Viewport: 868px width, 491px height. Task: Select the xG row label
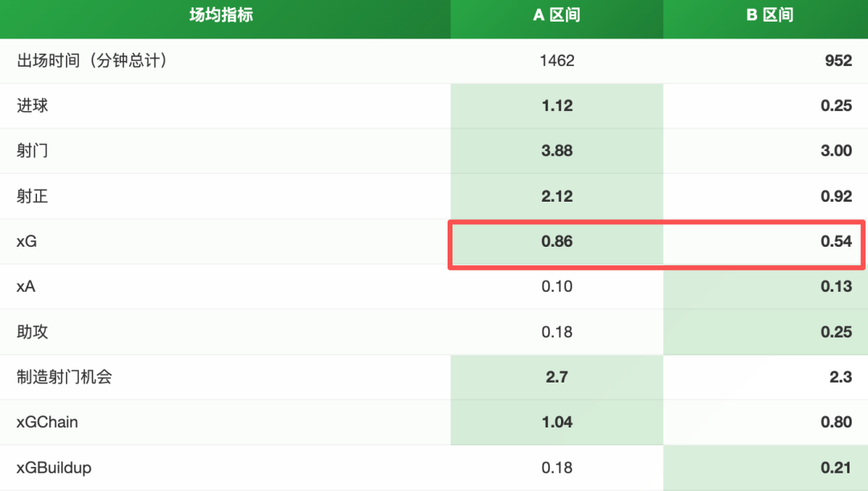27,241
